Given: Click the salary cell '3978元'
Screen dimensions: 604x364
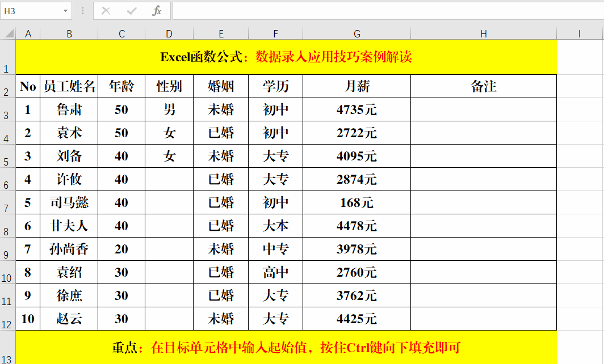Looking at the screenshot, I should tap(357, 249).
